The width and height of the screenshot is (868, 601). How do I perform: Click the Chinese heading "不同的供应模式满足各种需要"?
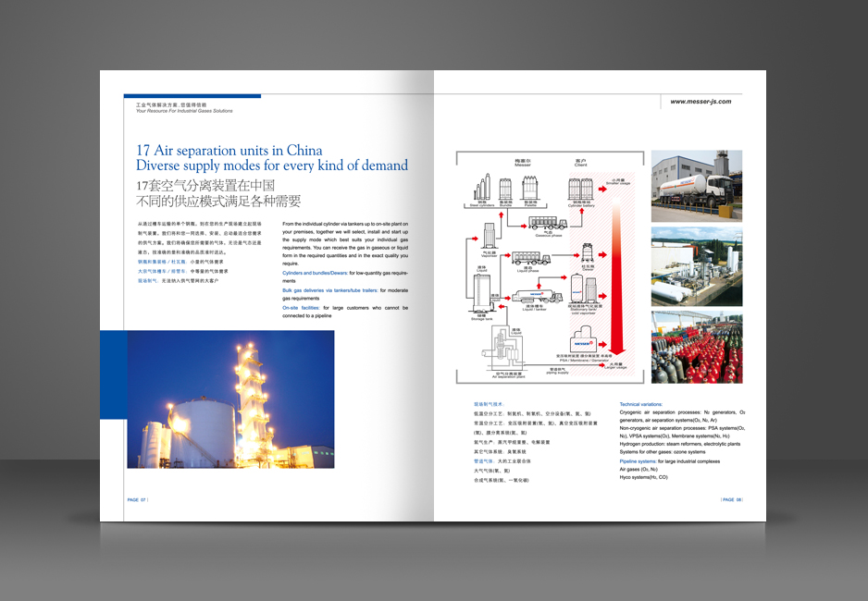point(218,201)
